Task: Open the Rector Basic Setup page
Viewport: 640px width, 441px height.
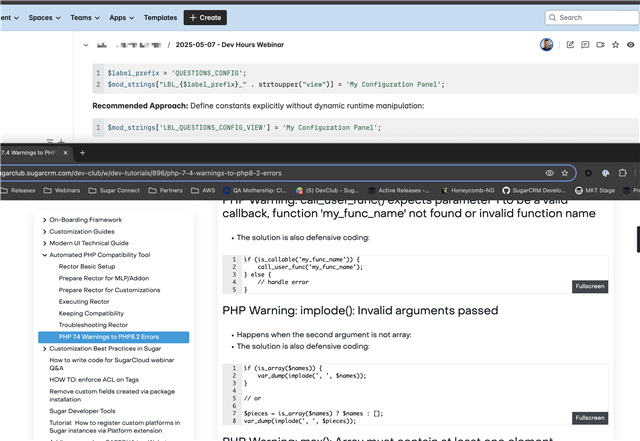Action: 87,267
